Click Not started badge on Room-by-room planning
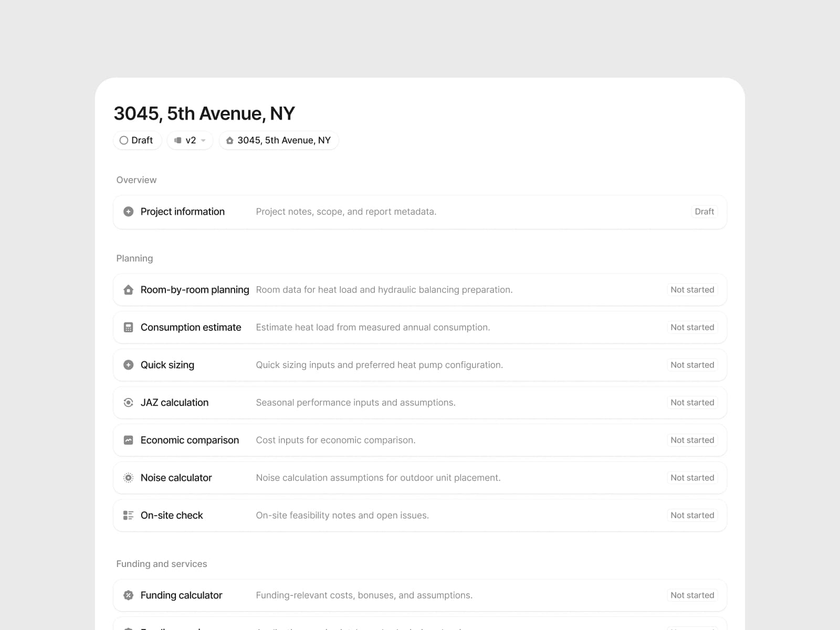This screenshot has height=630, width=840. (692, 290)
